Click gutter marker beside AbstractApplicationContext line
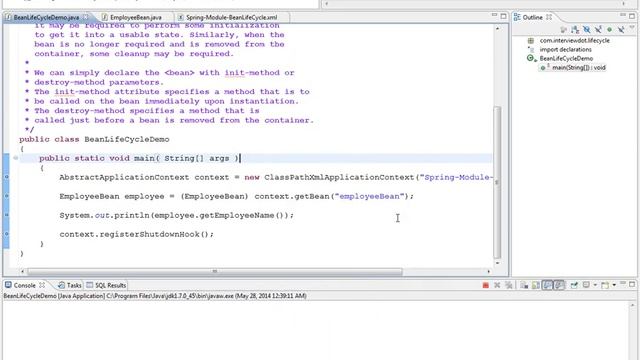640x360 pixels. (7, 177)
